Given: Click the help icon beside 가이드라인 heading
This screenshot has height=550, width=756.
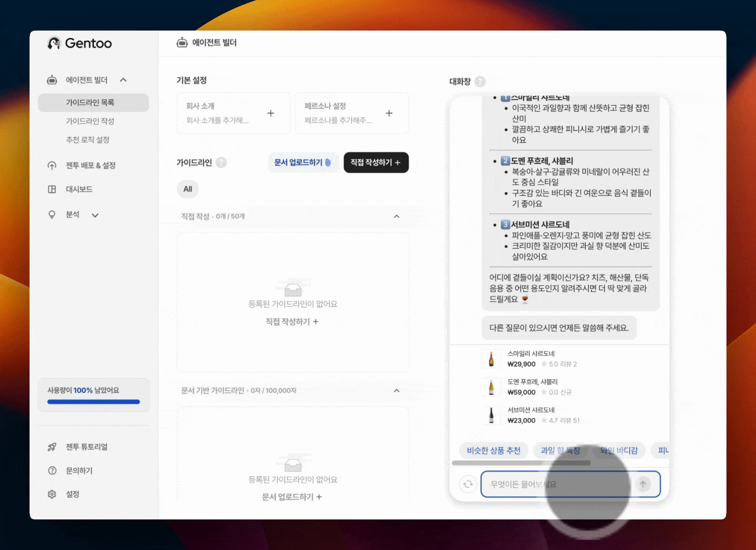Looking at the screenshot, I should pos(221,162).
